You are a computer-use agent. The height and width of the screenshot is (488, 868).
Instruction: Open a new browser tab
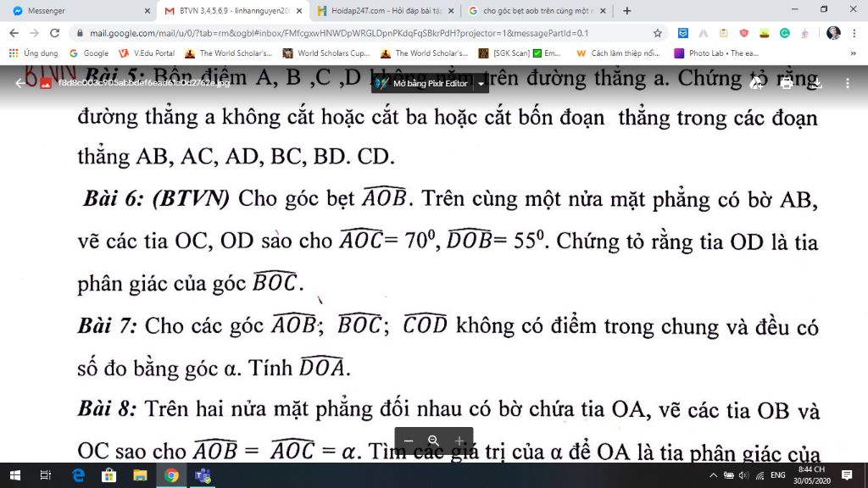pyautogui.click(x=626, y=10)
